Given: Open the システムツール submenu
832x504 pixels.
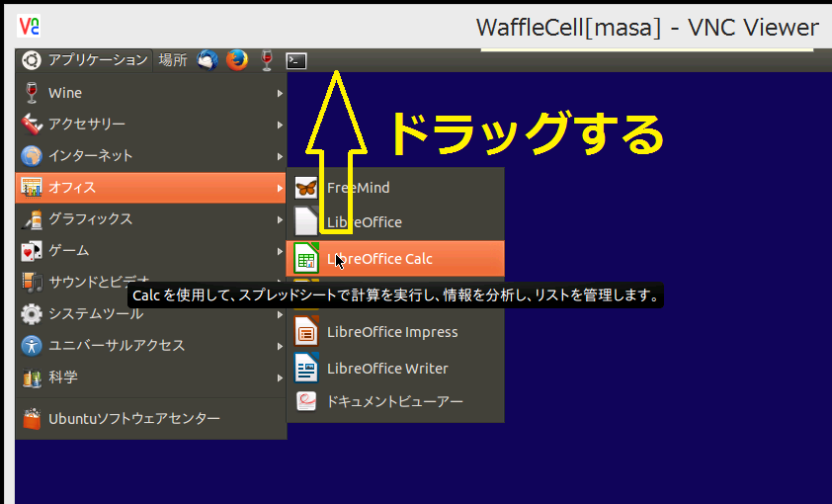Looking at the screenshot, I should click(151, 313).
